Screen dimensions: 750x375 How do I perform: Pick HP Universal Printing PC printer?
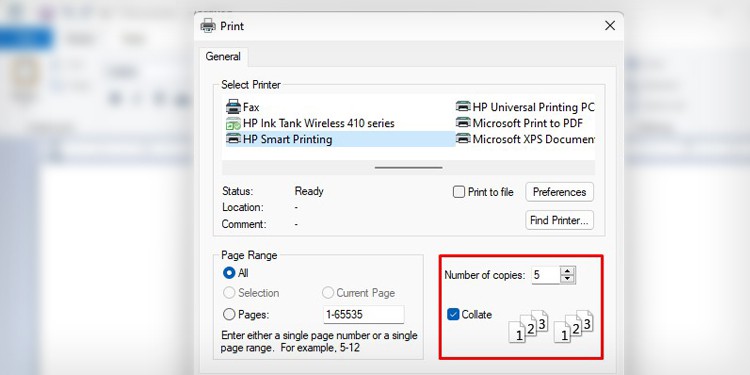525,107
